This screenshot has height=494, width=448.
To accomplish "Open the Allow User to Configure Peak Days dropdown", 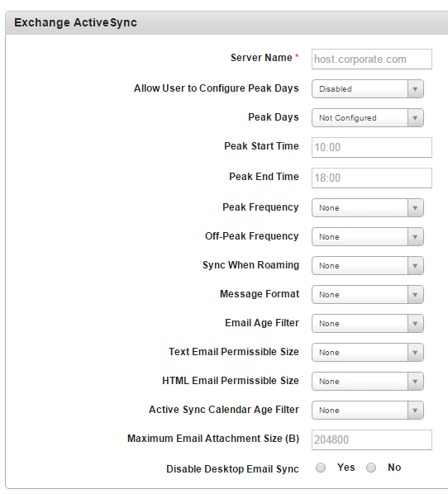I will tap(368, 89).
